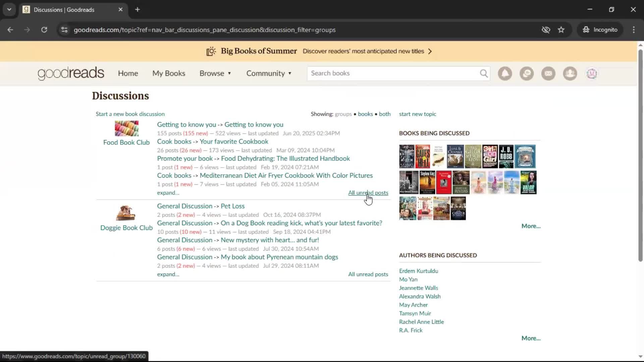Open the friends icon in the header

[x=570, y=73]
